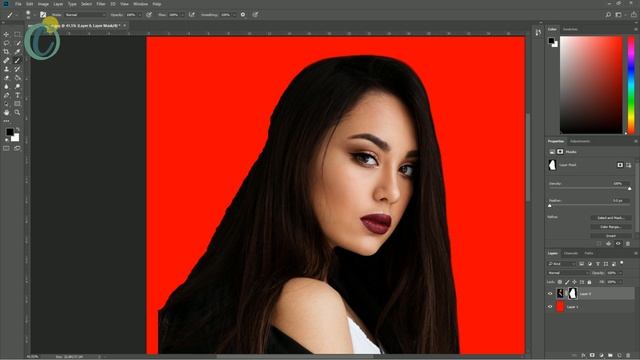The image size is (640, 360).
Task: Select the Pen tool
Action: click(6, 95)
